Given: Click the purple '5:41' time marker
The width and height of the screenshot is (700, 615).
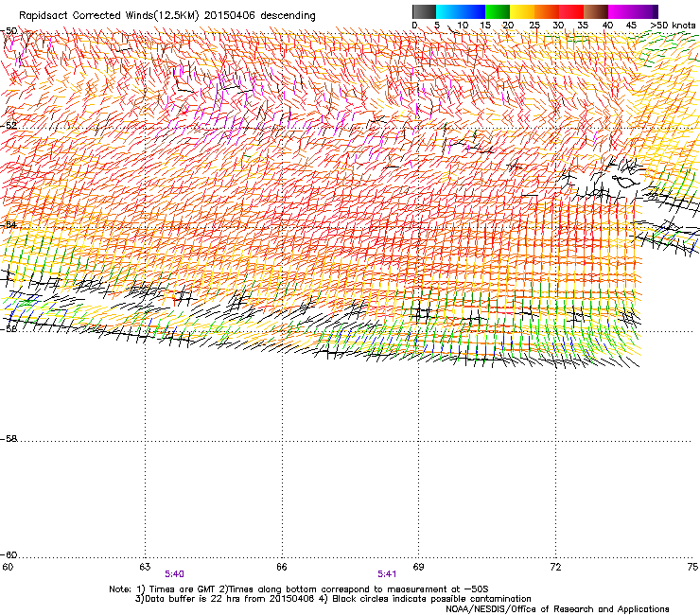Looking at the screenshot, I should point(387,574).
